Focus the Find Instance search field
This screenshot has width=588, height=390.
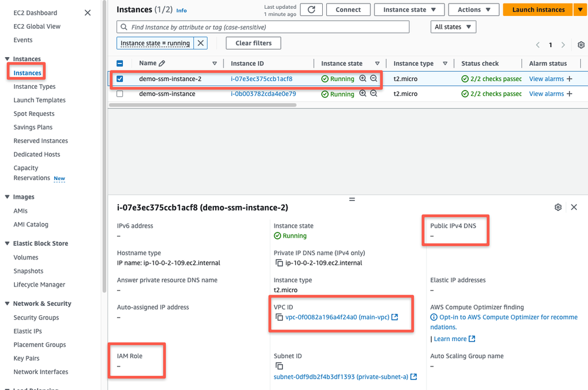[x=263, y=27]
